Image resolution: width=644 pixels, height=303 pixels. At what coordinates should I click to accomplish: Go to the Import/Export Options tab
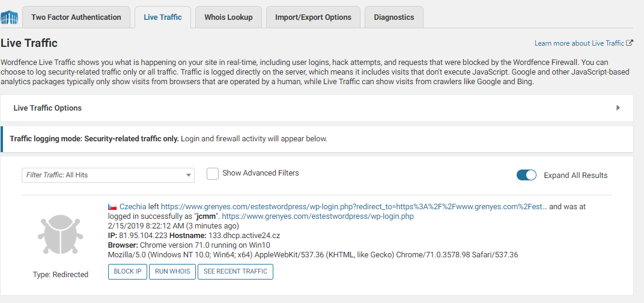point(313,17)
